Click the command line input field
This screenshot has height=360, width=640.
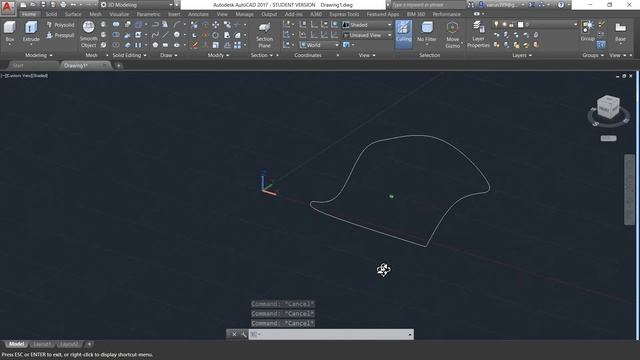click(331, 335)
